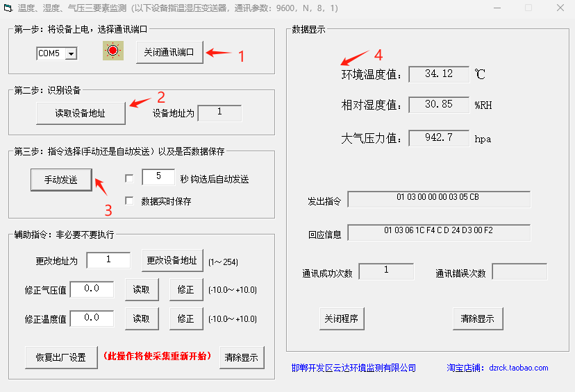The height and width of the screenshot is (392, 575).
Task: Click the 手动发送 button
Action: click(61, 180)
